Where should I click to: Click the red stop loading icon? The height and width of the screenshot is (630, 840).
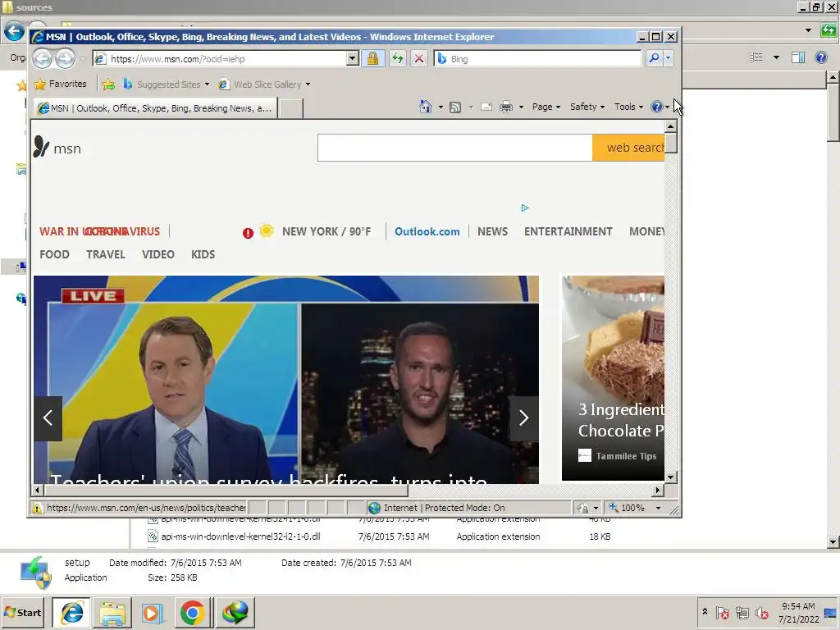click(419, 58)
